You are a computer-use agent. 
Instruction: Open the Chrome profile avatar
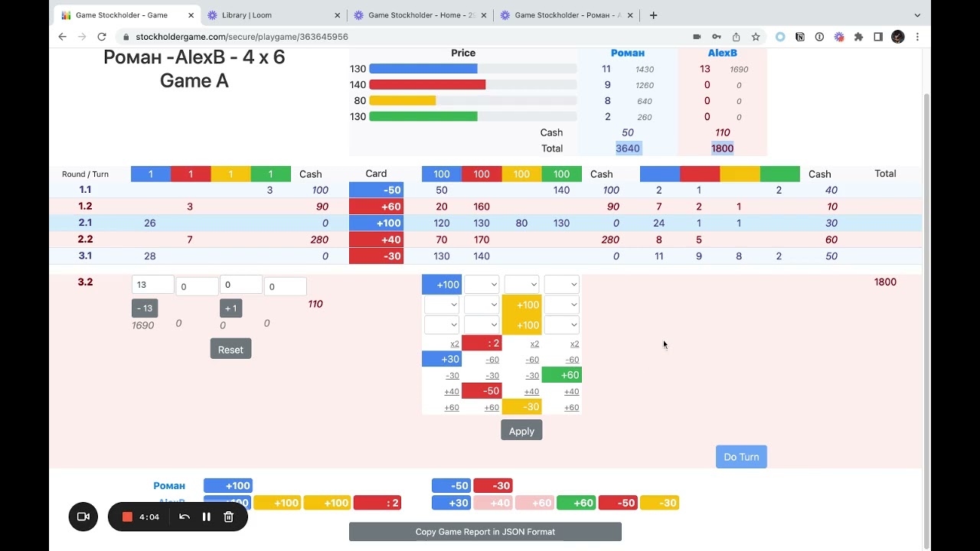pyautogui.click(x=898, y=37)
